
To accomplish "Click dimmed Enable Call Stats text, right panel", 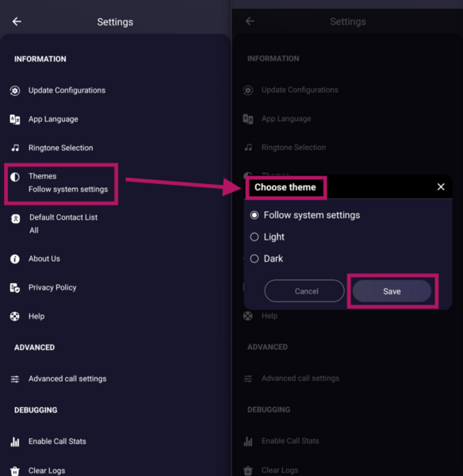I will pos(290,441).
